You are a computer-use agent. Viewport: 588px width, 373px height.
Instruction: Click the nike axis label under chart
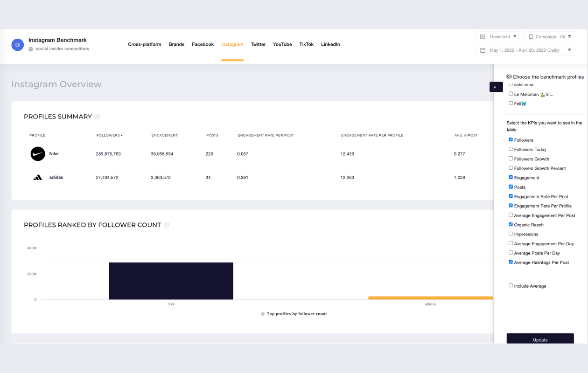[x=171, y=304]
